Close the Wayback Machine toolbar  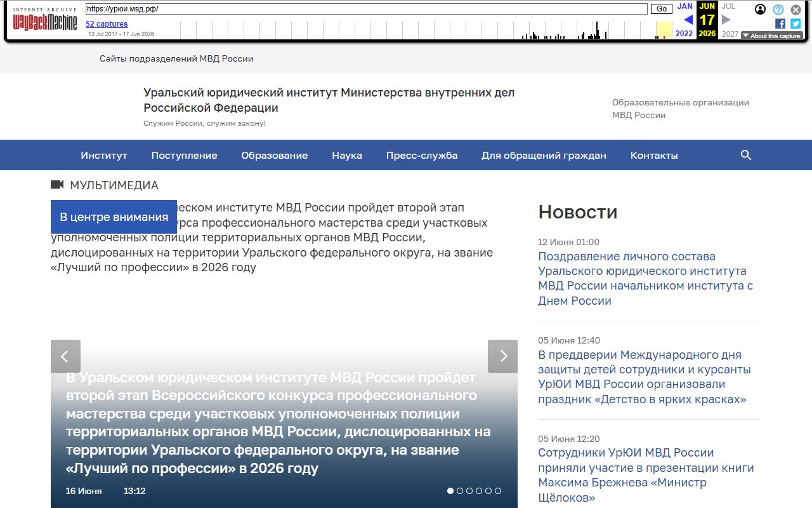coord(796,10)
